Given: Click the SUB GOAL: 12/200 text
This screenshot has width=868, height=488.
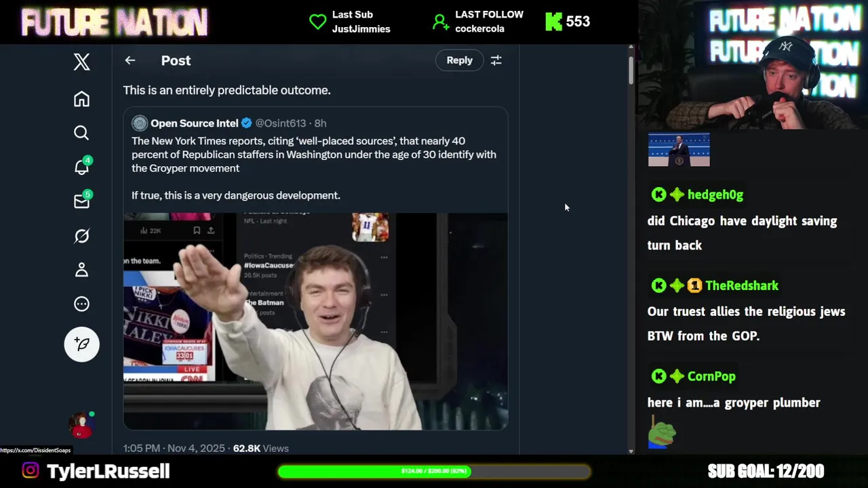Looking at the screenshot, I should click(766, 471).
